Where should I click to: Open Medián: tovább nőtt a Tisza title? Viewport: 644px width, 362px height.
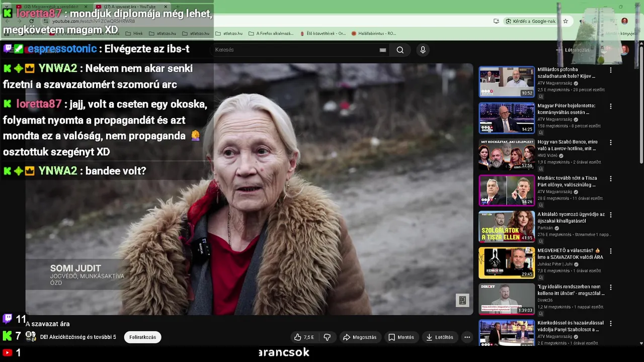pyautogui.click(x=568, y=182)
